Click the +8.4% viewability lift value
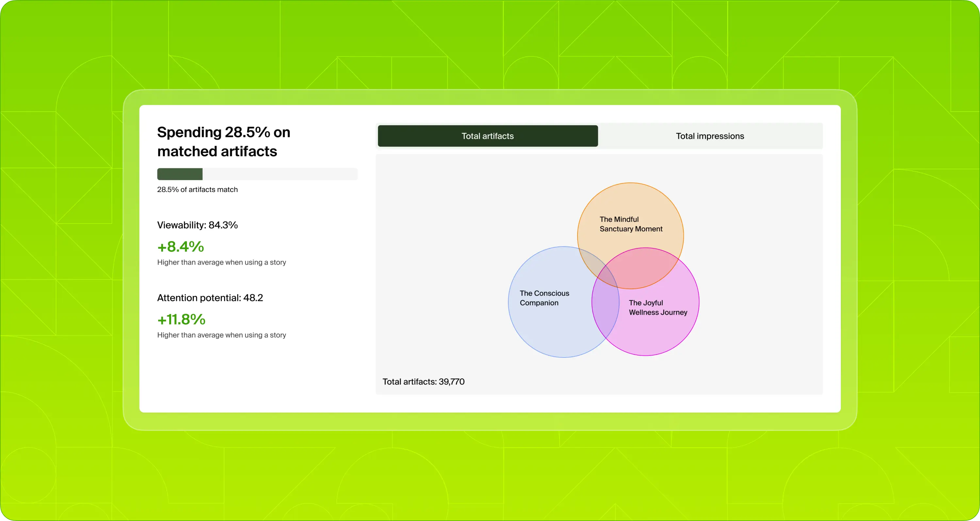This screenshot has width=980, height=521. pos(181,246)
